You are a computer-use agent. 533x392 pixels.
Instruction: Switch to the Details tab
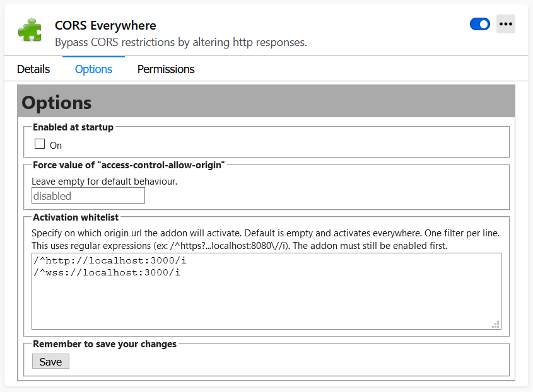pos(33,69)
